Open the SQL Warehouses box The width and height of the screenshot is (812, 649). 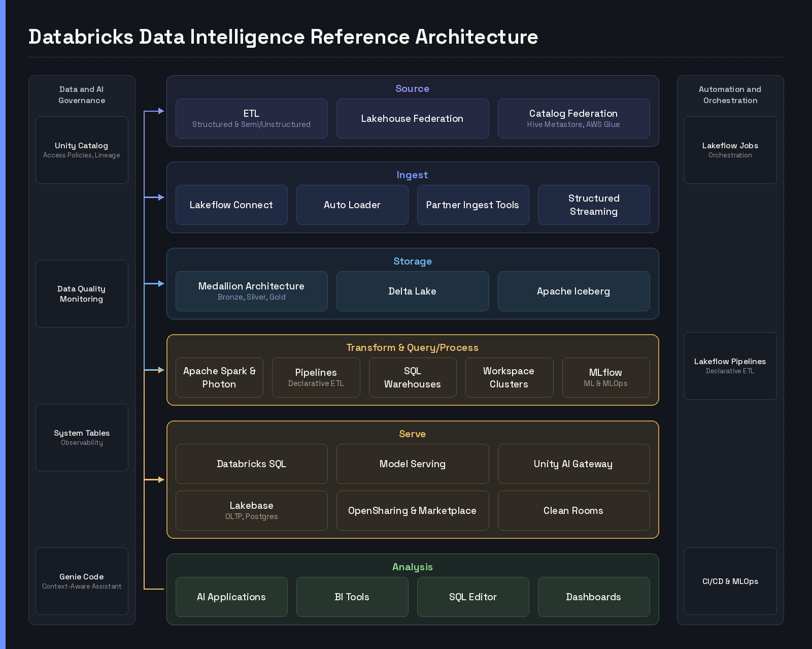point(413,377)
